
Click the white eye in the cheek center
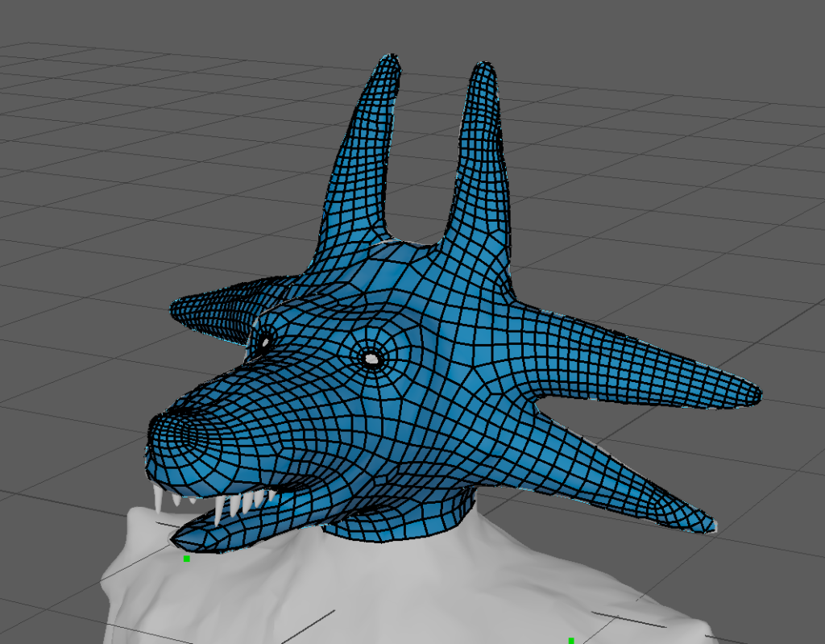tap(372, 359)
